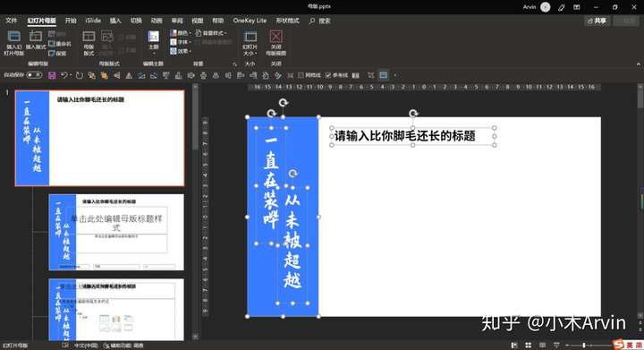
Task: Click Slide Show icon in status bar
Action: pos(556,345)
